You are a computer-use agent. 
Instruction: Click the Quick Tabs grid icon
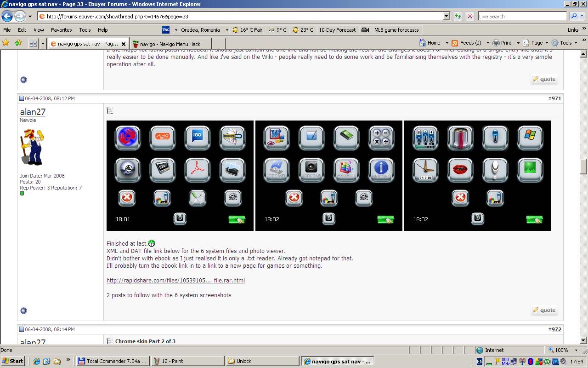coord(33,43)
